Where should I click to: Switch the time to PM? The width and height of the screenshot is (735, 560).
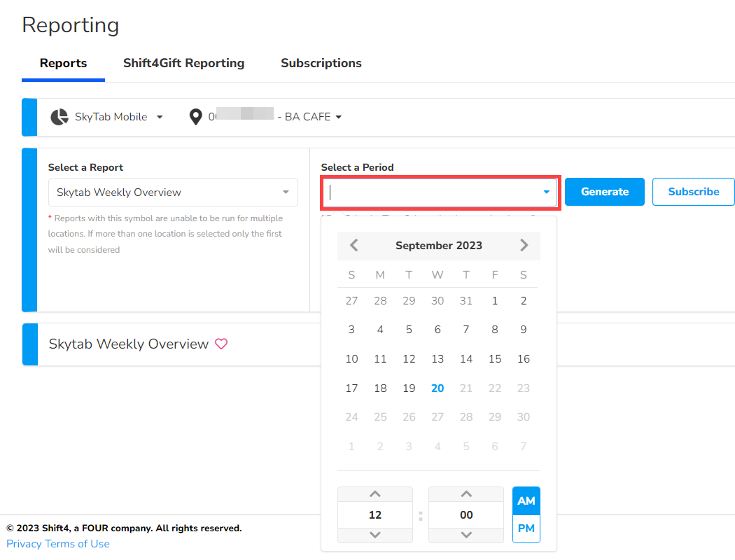point(526,528)
